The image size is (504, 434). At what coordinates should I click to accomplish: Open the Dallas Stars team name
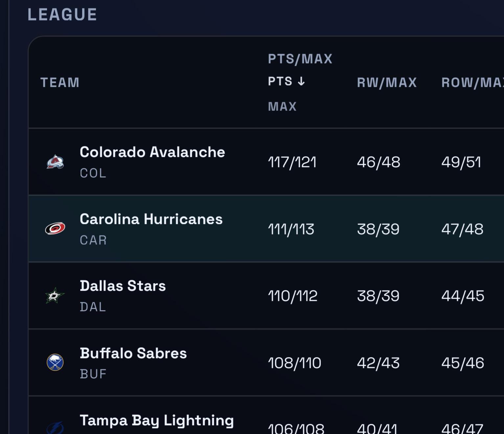click(123, 286)
